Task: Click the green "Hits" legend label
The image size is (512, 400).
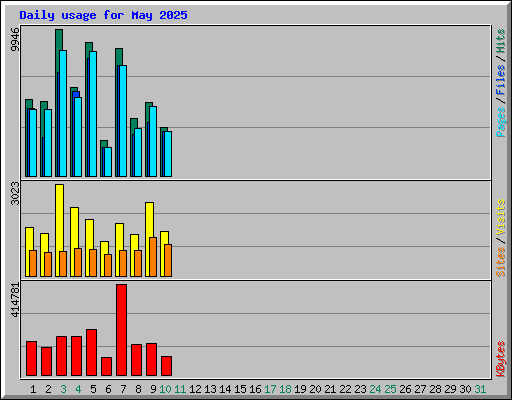Action: point(500,41)
